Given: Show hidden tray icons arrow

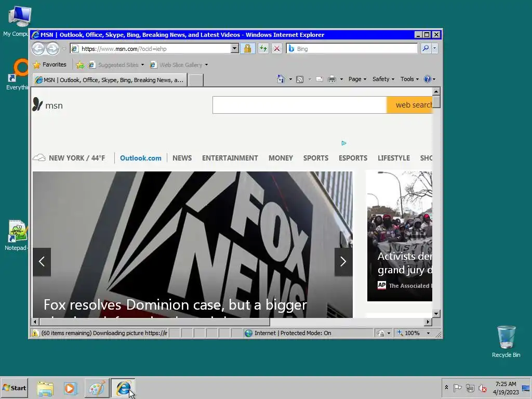Looking at the screenshot, I should point(446,388).
